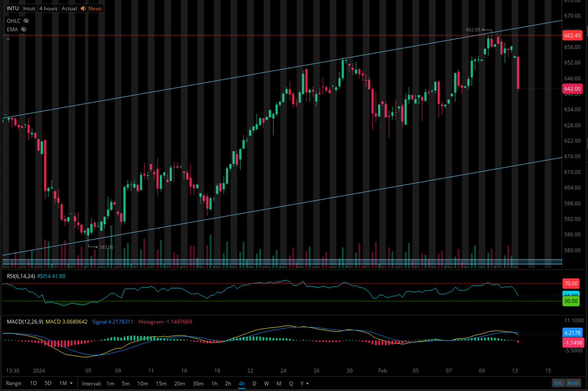Click the 583.00 low price marker
The width and height of the screenshot is (588, 391).
click(x=106, y=247)
